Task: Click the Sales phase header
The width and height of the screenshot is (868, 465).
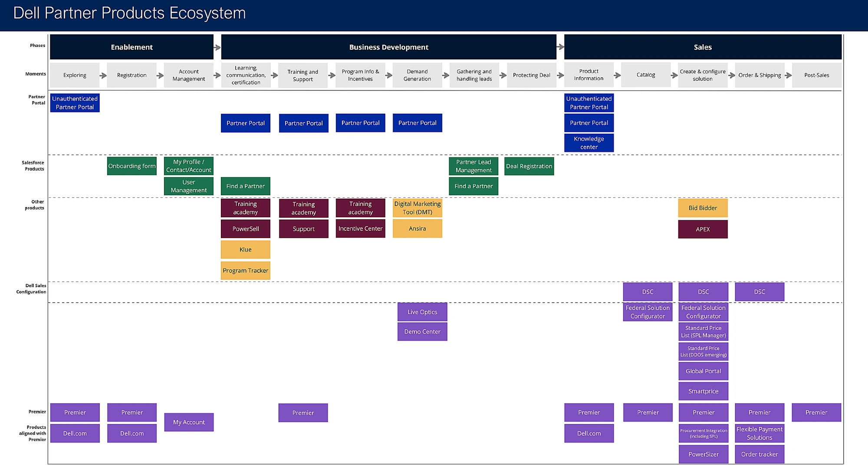Action: (x=703, y=47)
